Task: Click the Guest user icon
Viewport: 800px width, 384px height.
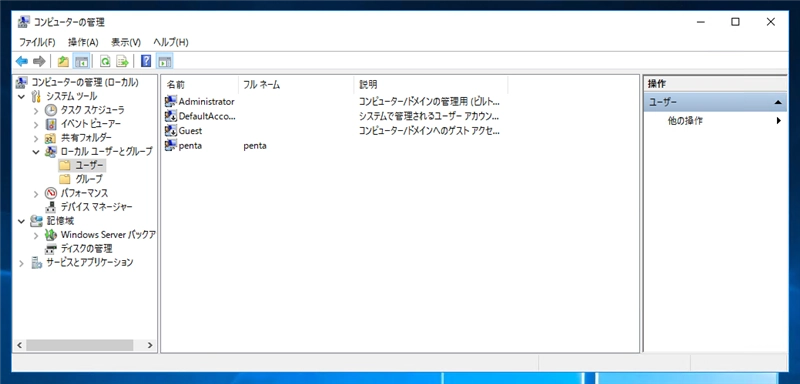Action: coord(170,131)
